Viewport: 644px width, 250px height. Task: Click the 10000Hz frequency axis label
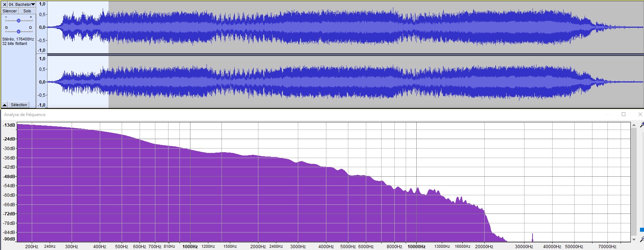coord(416,246)
